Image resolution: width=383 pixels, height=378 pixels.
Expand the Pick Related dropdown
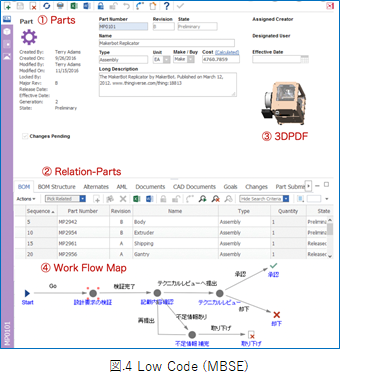(83, 199)
